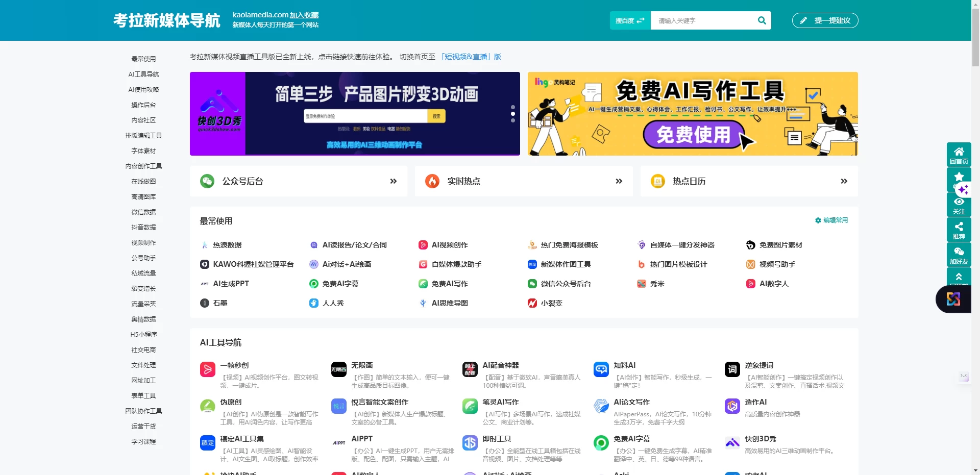Click the 考拉新媒体导航 site logo

(x=166, y=20)
